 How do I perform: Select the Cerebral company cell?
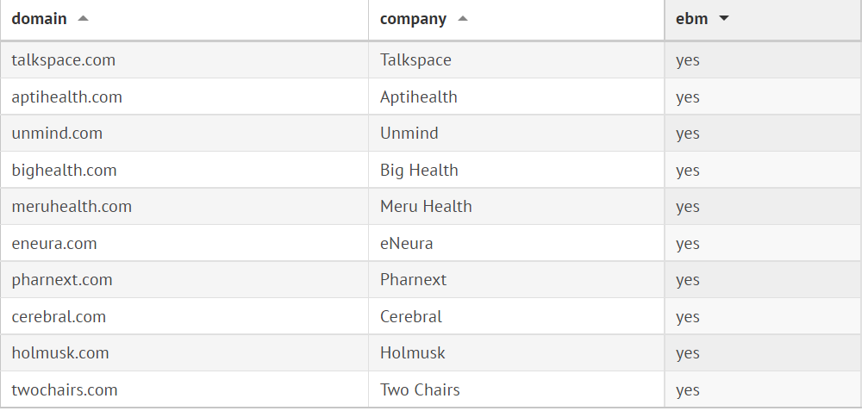pyautogui.click(x=411, y=316)
